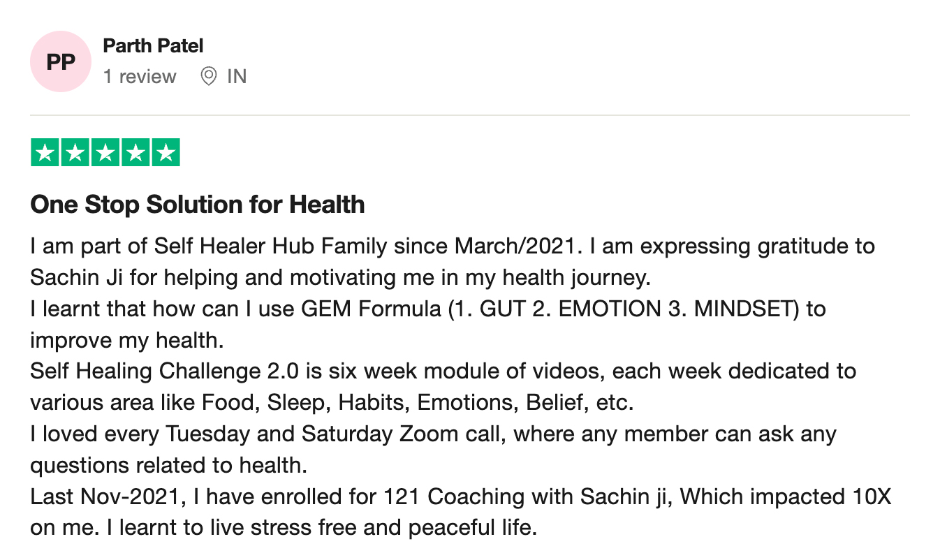
Task: Select the fourth green rating star
Action: tap(135, 153)
